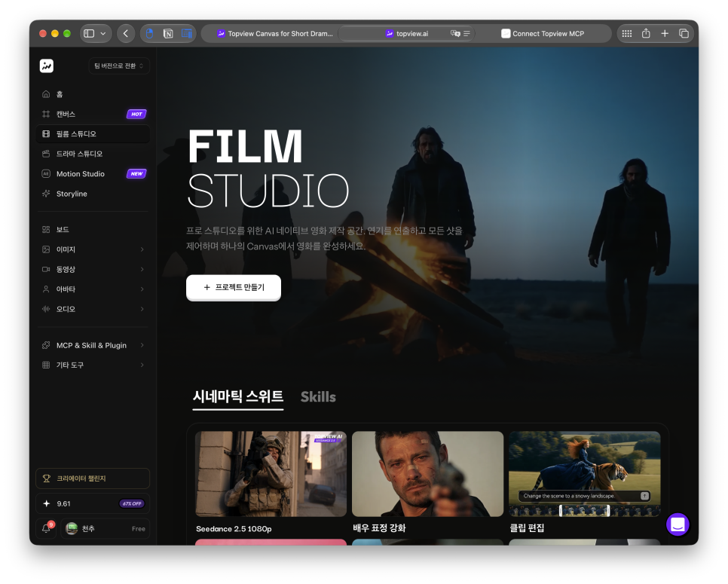Open the Seedance 2.5 1080p thumbnail

pyautogui.click(x=271, y=474)
